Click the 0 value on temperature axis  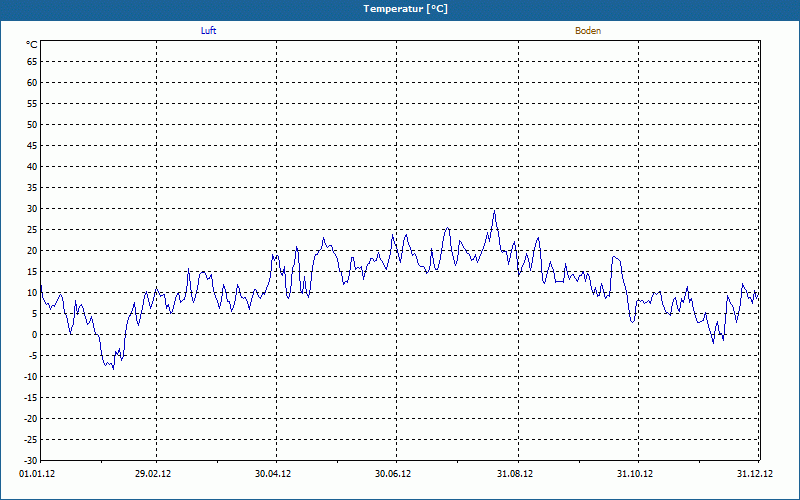pyautogui.click(x=35, y=335)
